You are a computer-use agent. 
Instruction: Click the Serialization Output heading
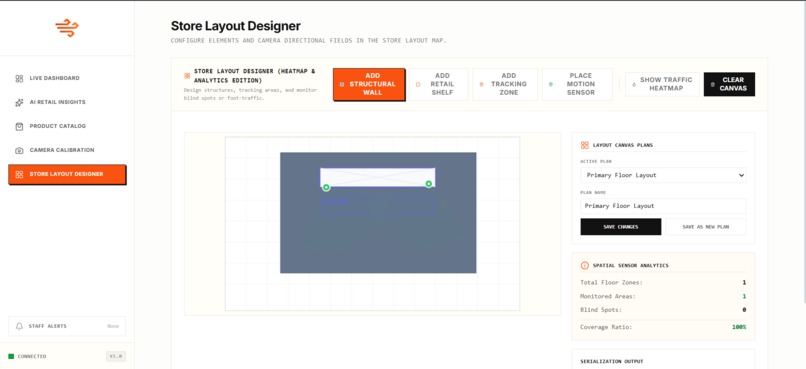(612, 362)
